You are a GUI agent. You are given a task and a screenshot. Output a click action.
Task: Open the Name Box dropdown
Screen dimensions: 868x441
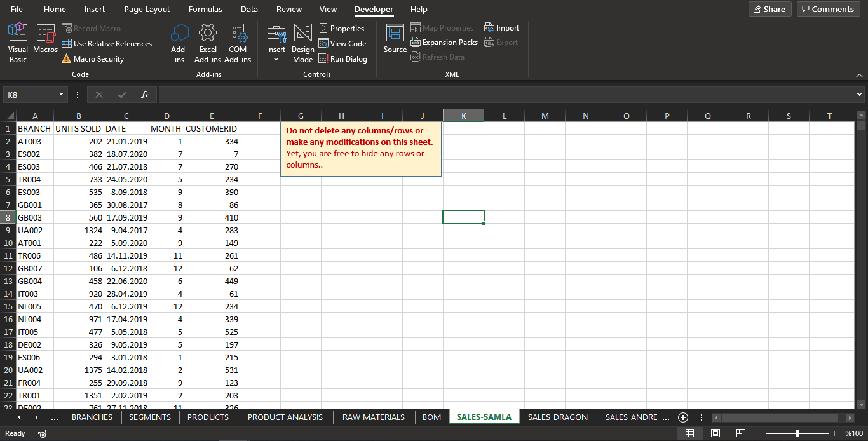pos(62,94)
